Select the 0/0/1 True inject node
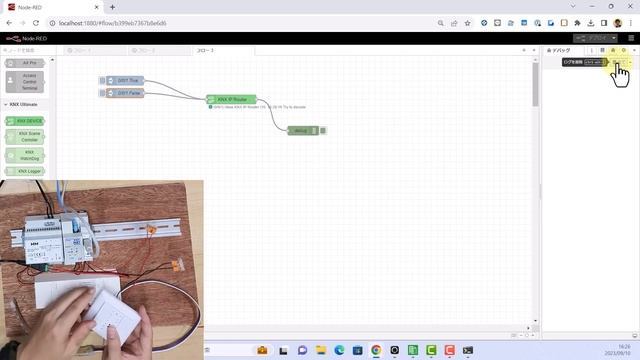 pyautogui.click(x=125, y=80)
